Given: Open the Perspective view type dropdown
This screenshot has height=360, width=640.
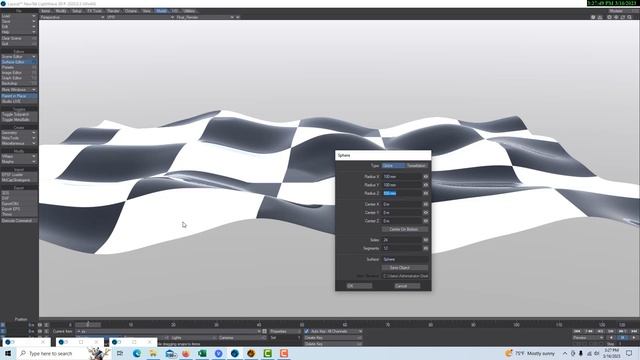Looking at the screenshot, I should coord(72,17).
